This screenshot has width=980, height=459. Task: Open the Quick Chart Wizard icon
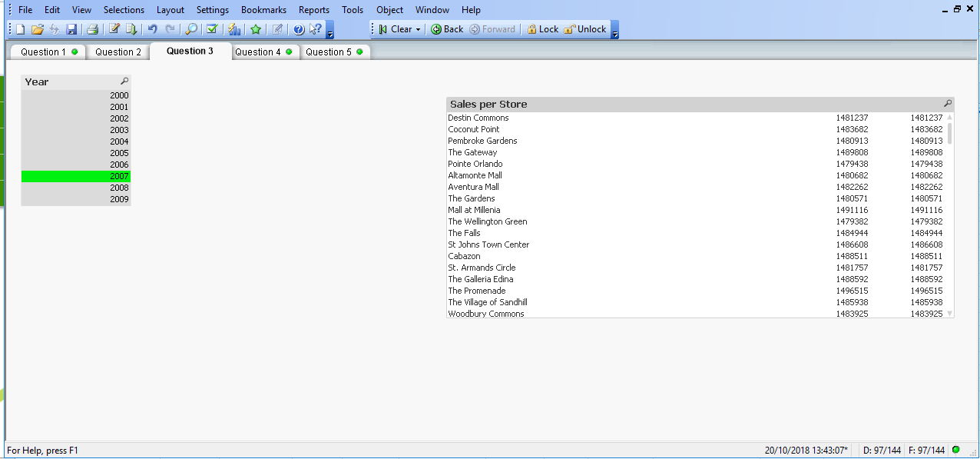[233, 28]
